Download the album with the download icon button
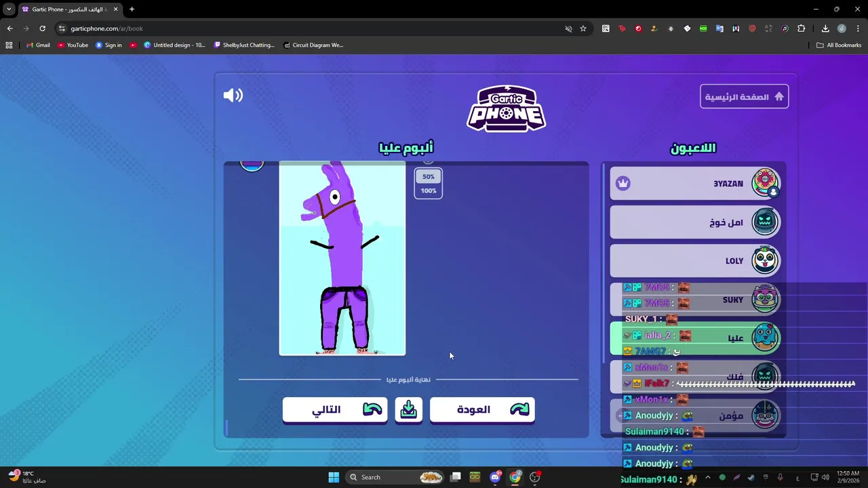 (408, 409)
